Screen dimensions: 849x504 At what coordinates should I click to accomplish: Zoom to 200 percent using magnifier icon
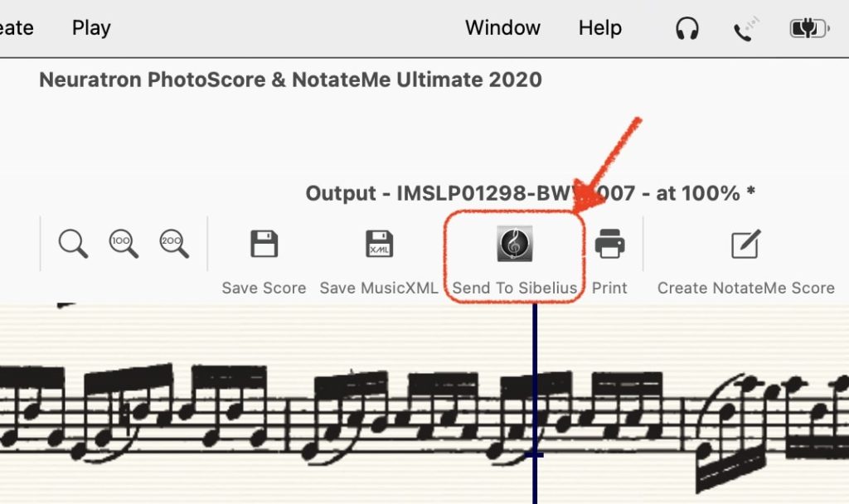174,245
